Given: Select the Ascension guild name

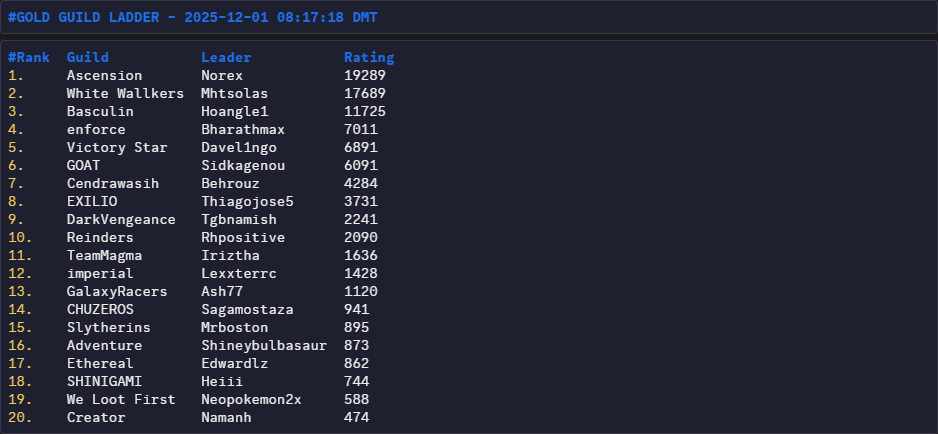Looking at the screenshot, I should click(104, 75).
